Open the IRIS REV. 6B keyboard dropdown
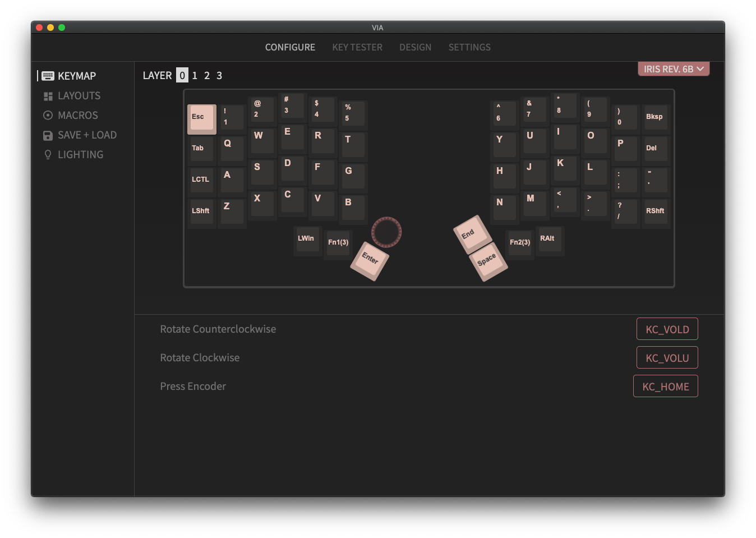This screenshot has width=756, height=538. 673,69
